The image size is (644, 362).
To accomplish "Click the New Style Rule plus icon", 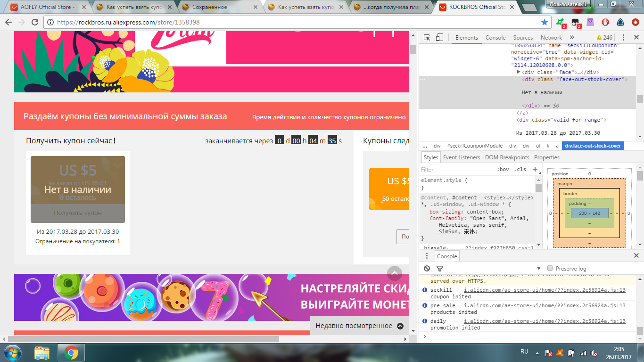I will point(535,169).
